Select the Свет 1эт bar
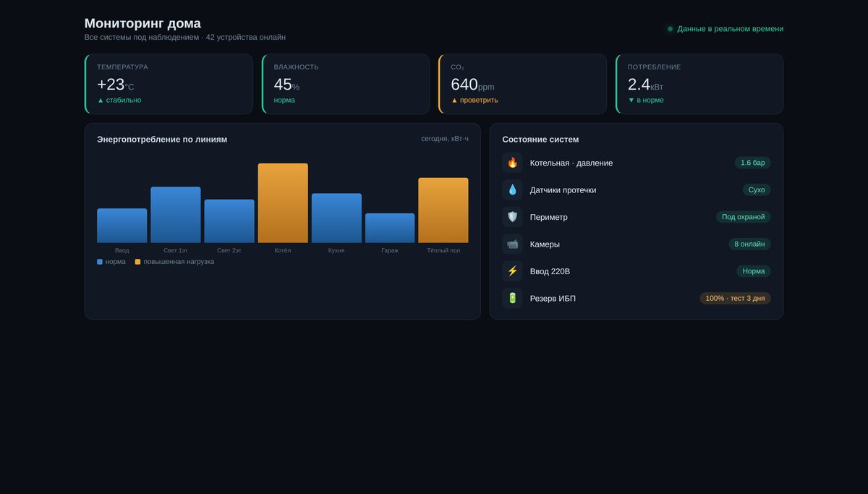Viewport: 868px width, 494px height. click(175, 215)
